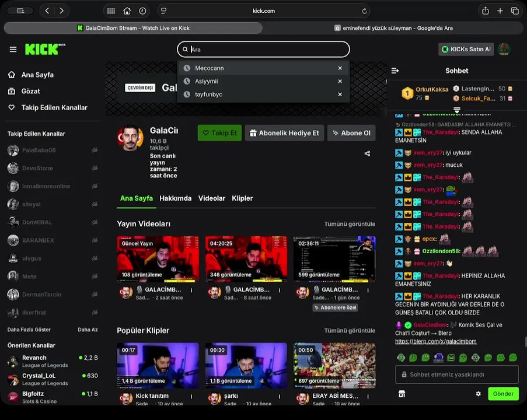Select Aslyymii search suggestion

point(264,81)
